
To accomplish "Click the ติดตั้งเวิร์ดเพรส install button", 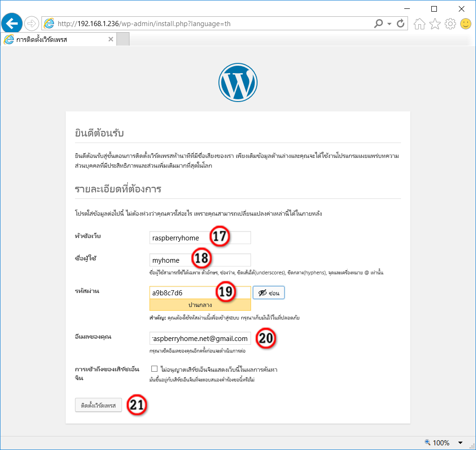I will tap(98, 405).
